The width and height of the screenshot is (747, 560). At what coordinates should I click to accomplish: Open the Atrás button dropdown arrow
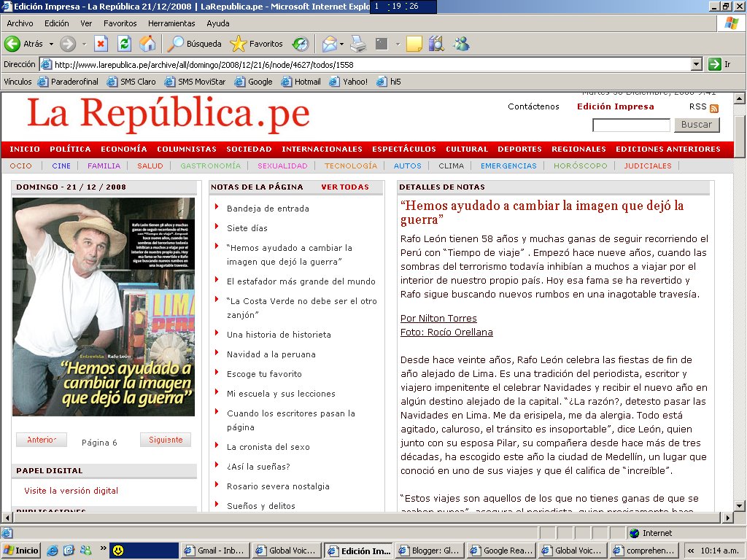tap(51, 44)
